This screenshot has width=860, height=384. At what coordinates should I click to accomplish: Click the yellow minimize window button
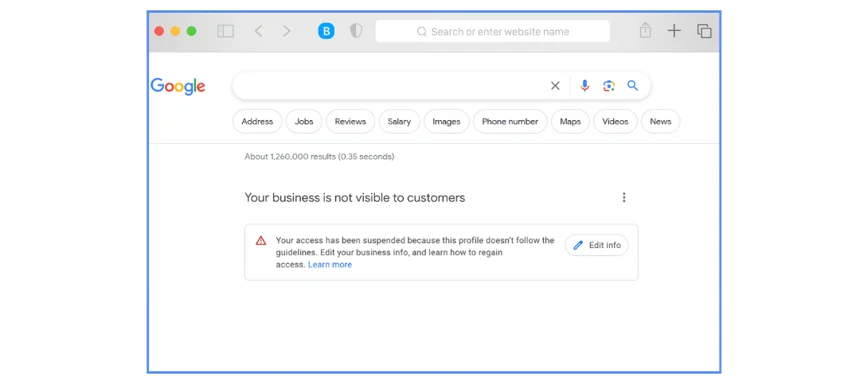tap(176, 31)
